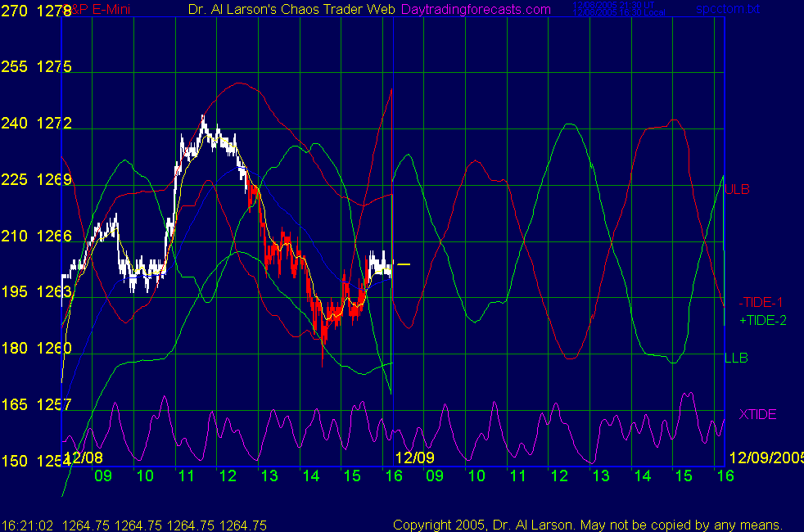Click the 1272 price level on the left axis
Screen dimensions: 804x532
pyautogui.click(x=54, y=124)
